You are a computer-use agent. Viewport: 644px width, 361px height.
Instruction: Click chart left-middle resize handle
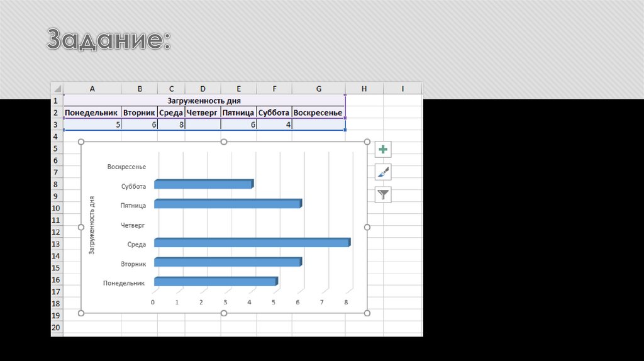click(x=81, y=227)
